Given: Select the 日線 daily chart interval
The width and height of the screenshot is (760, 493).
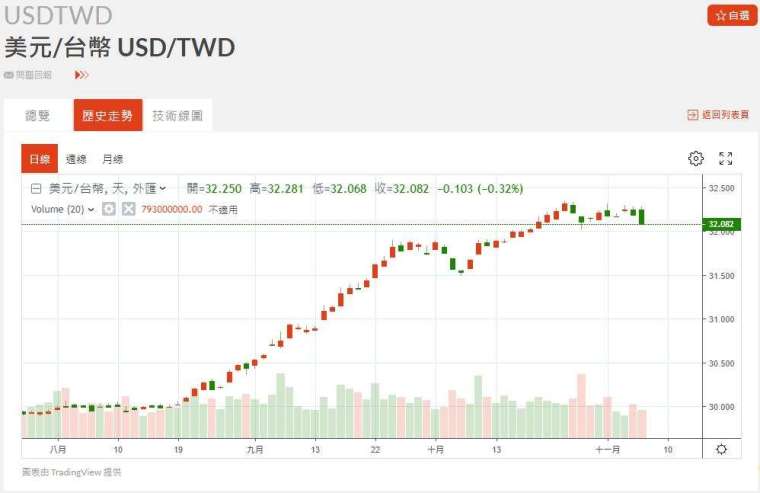Looking at the screenshot, I should tap(39, 159).
